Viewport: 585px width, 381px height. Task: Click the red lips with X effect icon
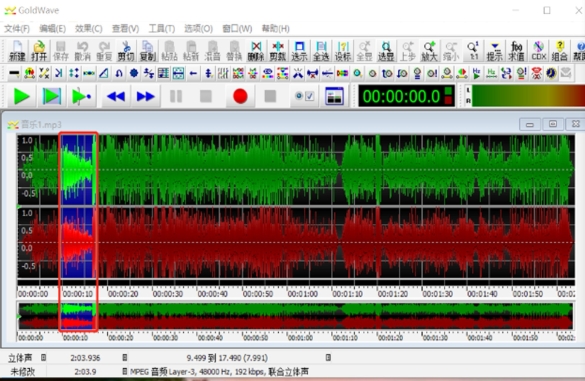[x=536, y=73]
